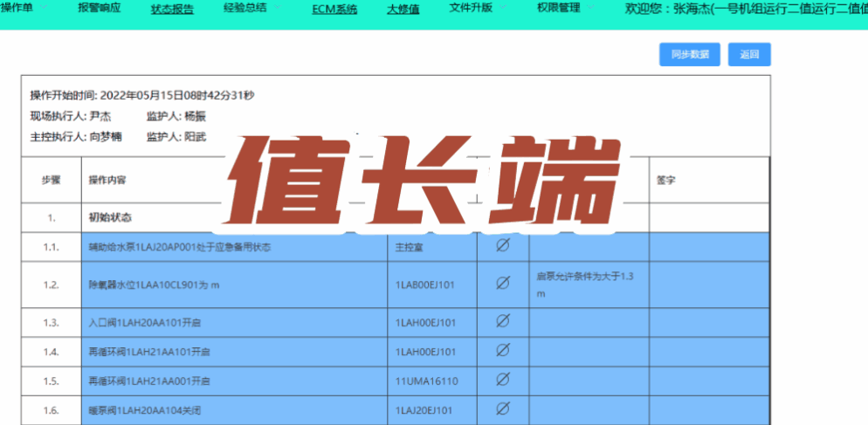Open the ECM系统 link
Viewport: 868px width, 425px height.
[334, 10]
